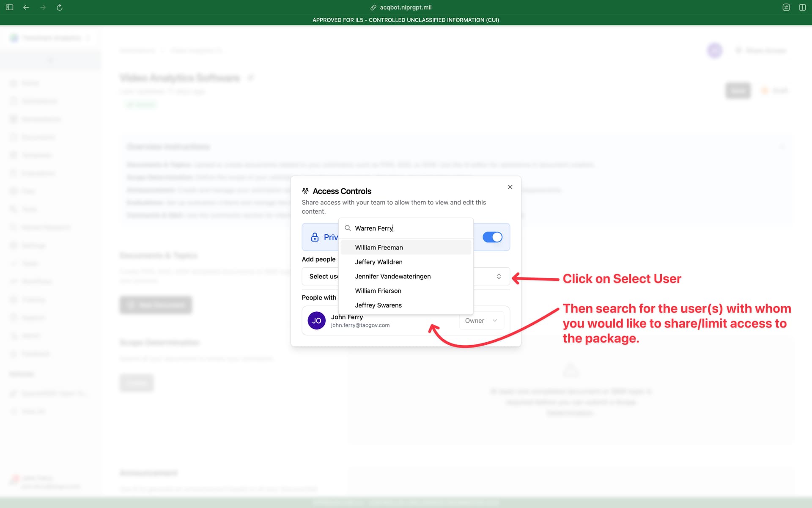812x508 pixels.
Task: Go back with the browser arrow
Action: coord(26,7)
